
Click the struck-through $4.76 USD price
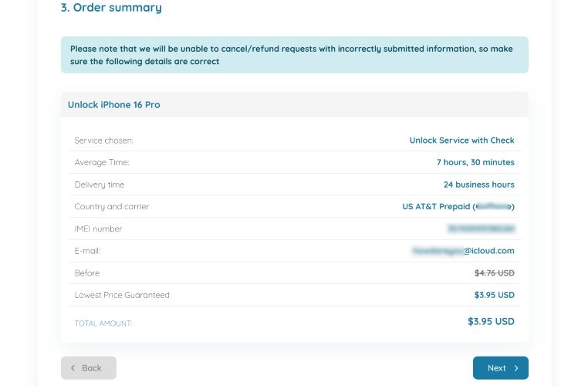click(x=494, y=273)
